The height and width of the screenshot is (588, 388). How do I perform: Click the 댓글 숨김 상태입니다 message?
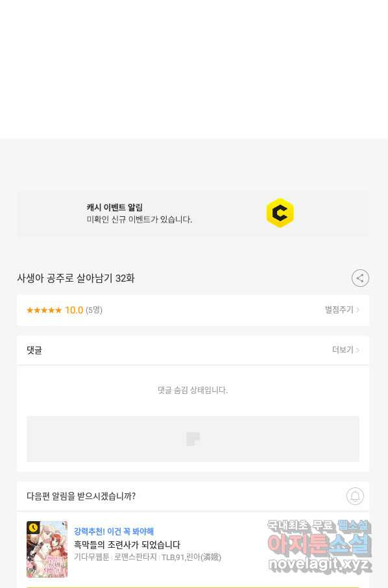[193, 390]
